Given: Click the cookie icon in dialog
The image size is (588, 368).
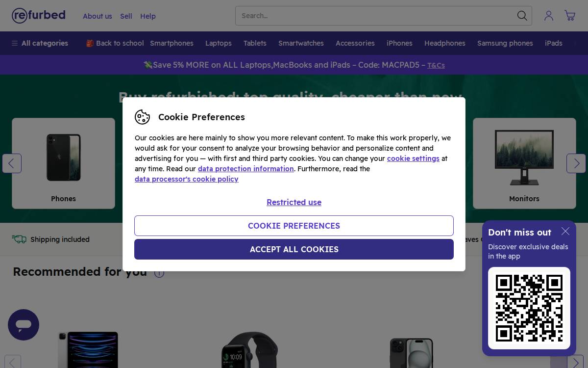Looking at the screenshot, I should point(142,117).
